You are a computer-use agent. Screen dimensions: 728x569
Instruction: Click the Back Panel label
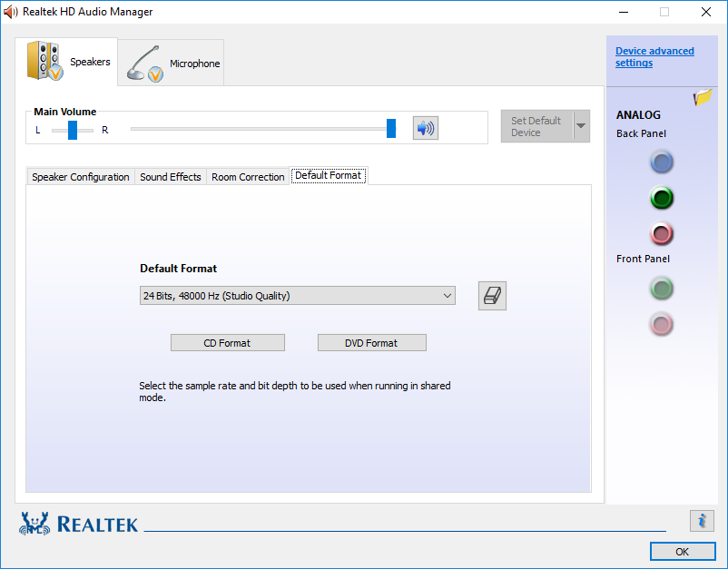641,133
